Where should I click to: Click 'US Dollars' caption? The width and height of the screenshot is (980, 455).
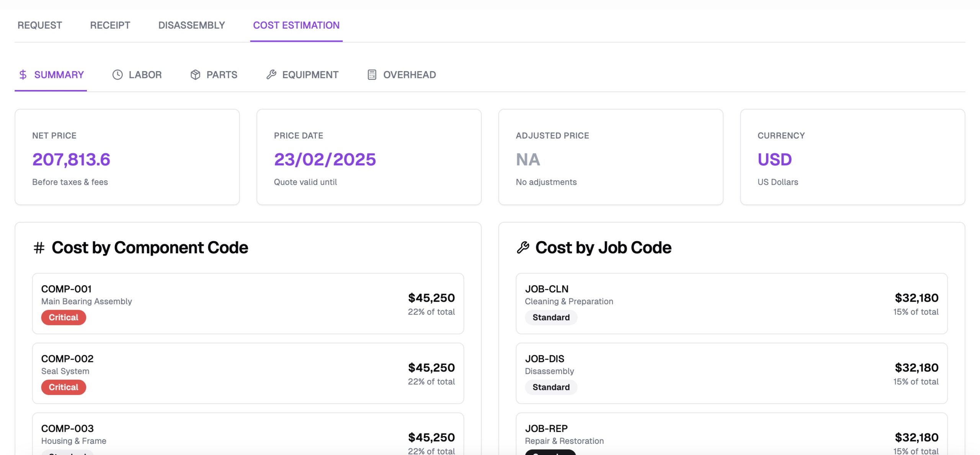click(778, 182)
